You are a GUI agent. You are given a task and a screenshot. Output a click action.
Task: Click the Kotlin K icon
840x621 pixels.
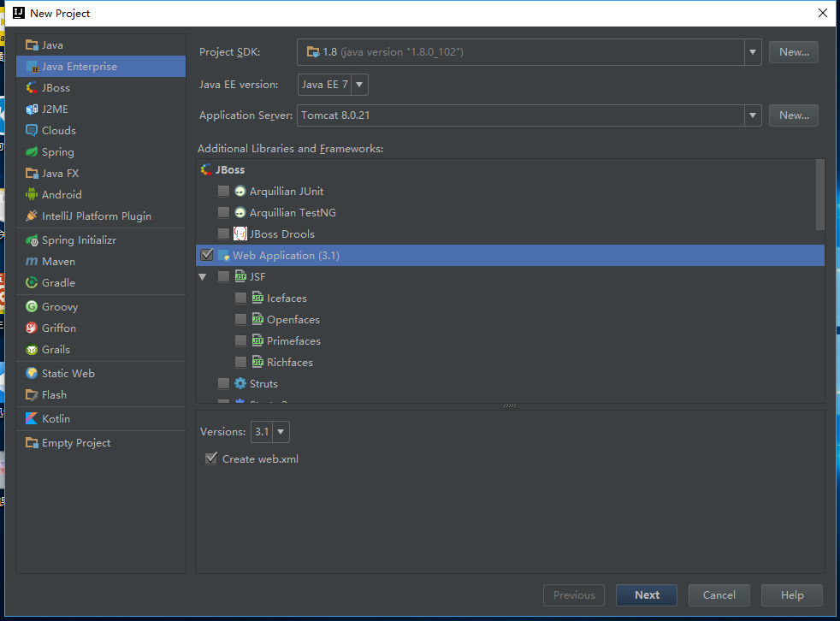(32, 418)
